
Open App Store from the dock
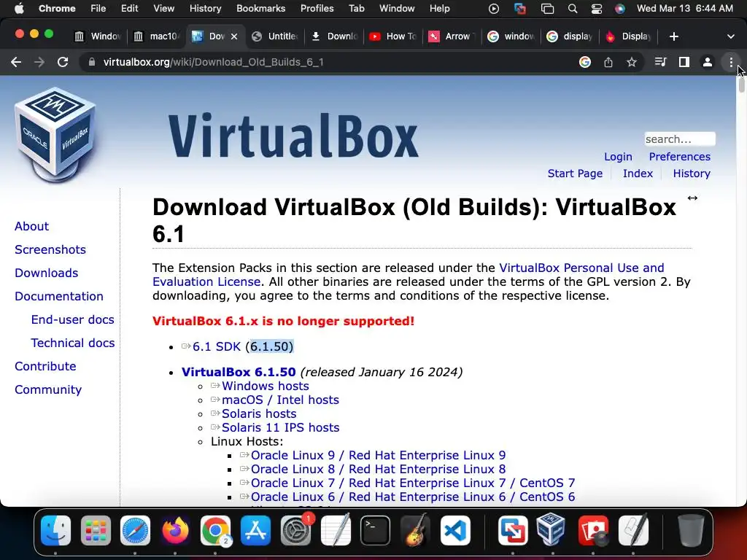point(255,531)
